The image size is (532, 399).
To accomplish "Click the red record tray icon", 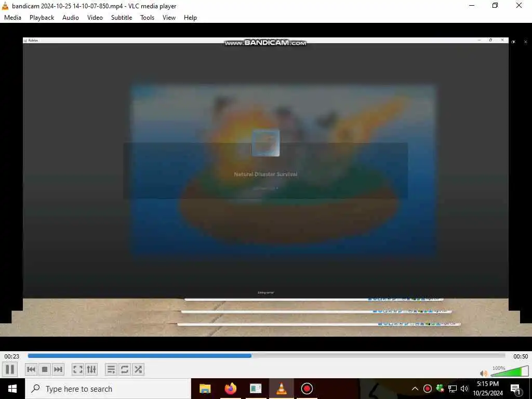I will pos(428,389).
